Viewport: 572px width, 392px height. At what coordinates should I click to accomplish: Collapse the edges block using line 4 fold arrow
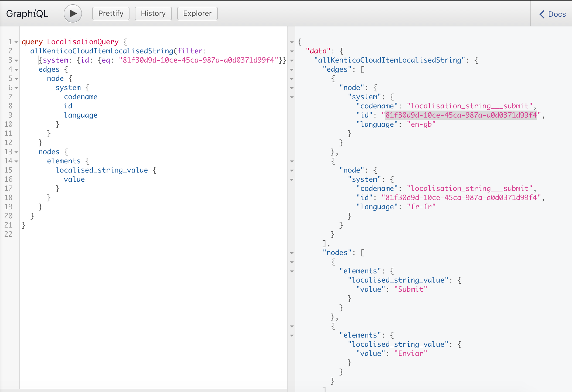(16, 70)
